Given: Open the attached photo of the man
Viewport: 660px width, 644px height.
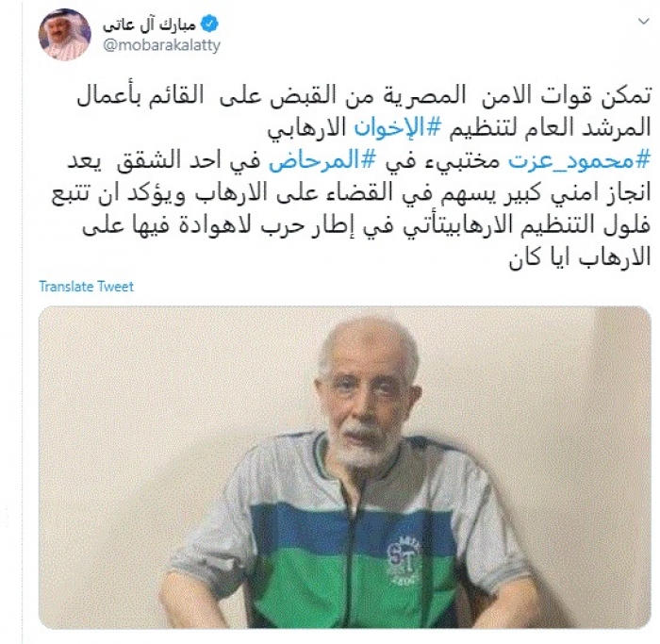Looking at the screenshot, I should click(345, 468).
